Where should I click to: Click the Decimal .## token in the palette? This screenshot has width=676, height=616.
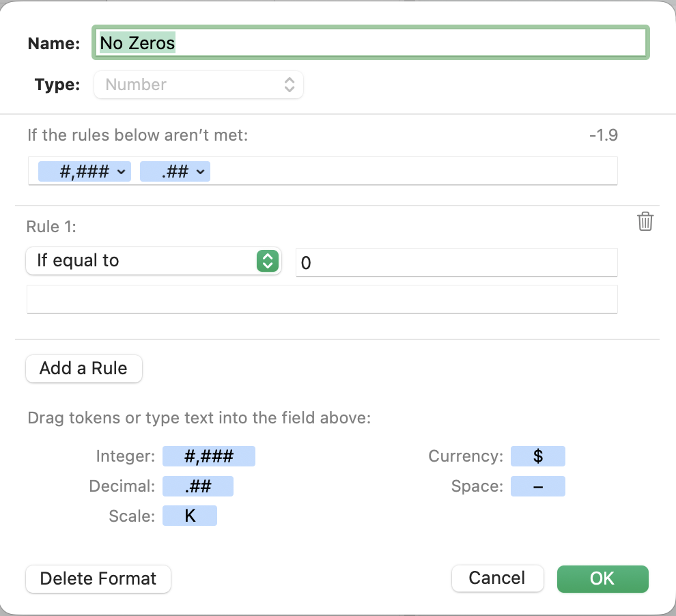197,486
